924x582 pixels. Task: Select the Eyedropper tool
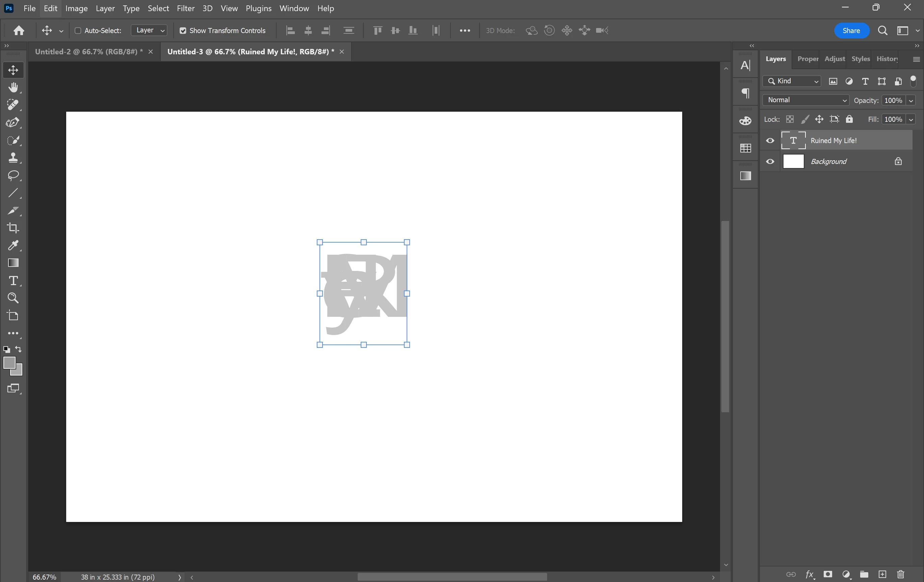point(13,245)
